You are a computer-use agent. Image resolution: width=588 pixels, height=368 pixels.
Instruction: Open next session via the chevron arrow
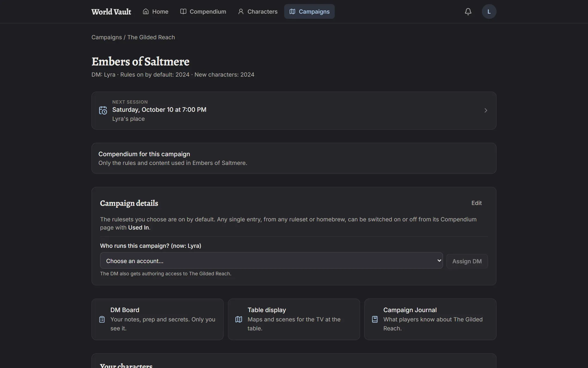486,110
